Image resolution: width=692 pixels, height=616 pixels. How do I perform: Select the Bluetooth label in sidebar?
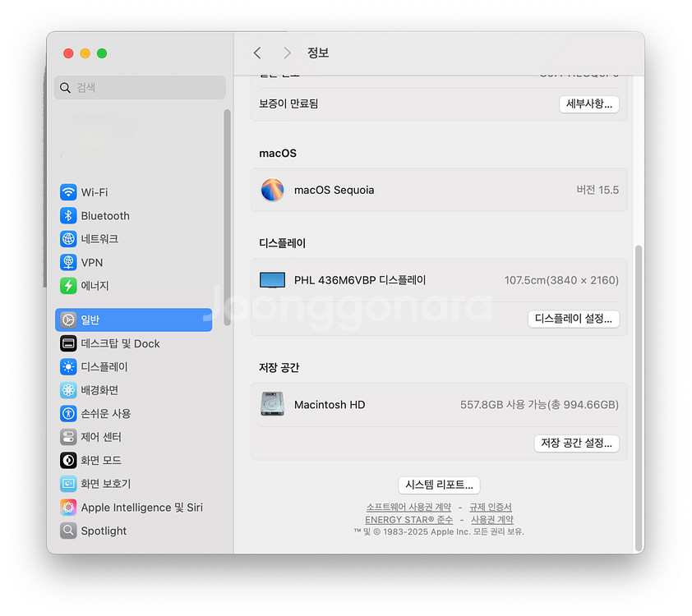click(x=105, y=216)
